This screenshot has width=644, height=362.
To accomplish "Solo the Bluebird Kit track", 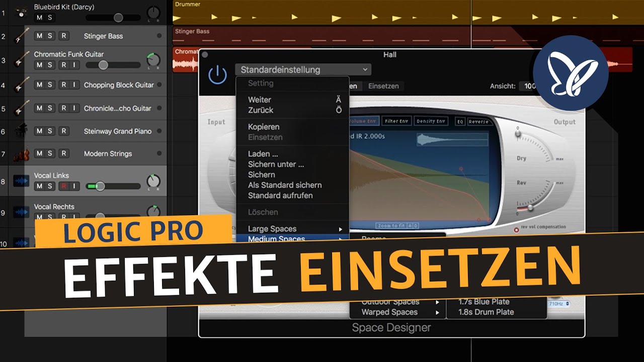I will pyautogui.click(x=49, y=18).
